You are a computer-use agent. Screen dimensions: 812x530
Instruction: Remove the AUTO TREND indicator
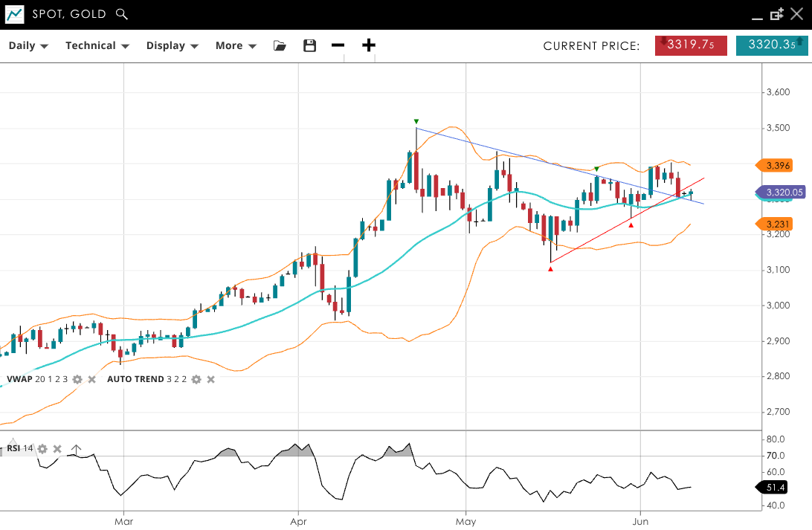(211, 379)
